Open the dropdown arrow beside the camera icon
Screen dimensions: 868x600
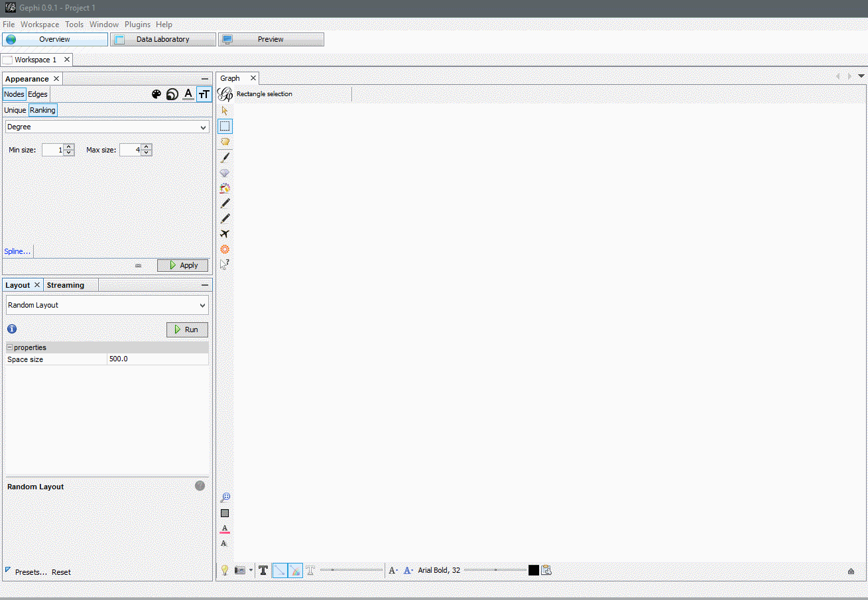[x=251, y=571]
